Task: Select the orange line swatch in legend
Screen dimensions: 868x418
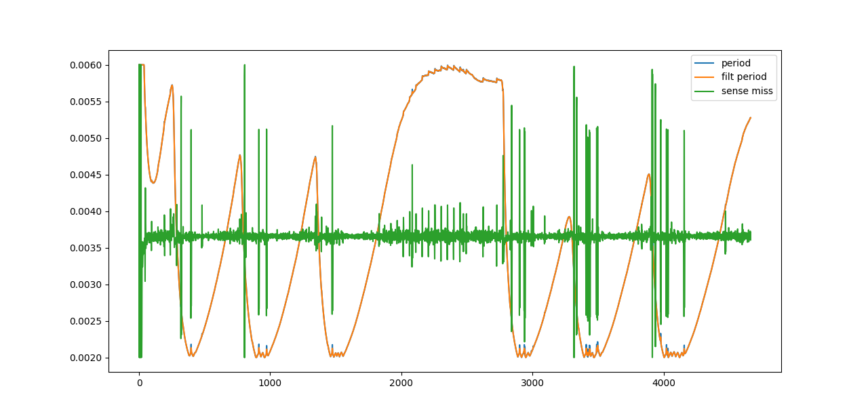Action: [x=706, y=77]
